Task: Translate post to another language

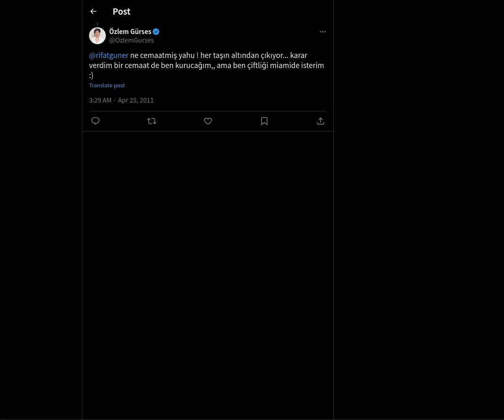Action: pos(107,85)
